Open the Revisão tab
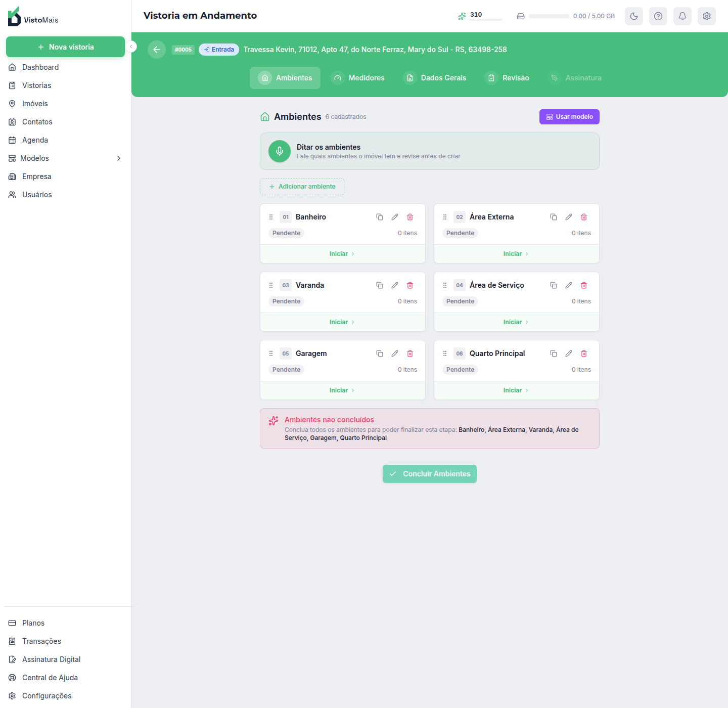 pyautogui.click(x=507, y=78)
